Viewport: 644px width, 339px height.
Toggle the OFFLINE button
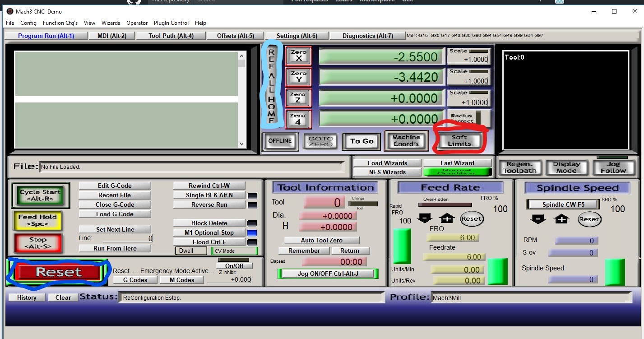(280, 141)
